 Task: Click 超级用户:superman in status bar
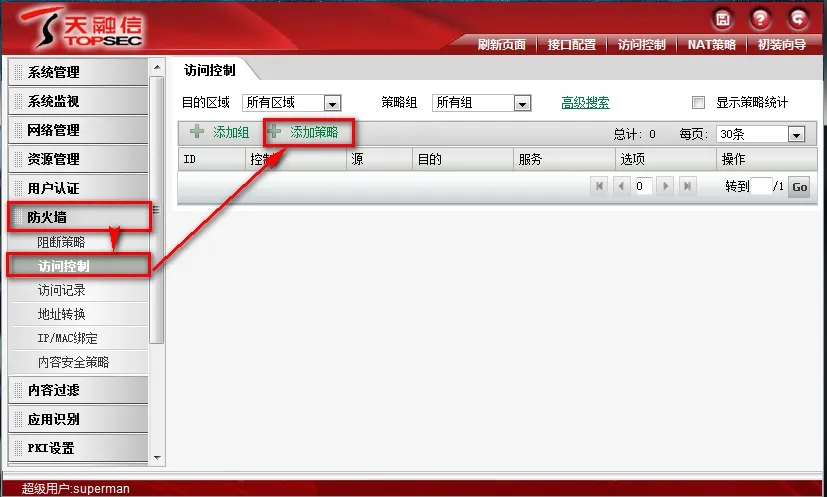pyautogui.click(x=75, y=489)
